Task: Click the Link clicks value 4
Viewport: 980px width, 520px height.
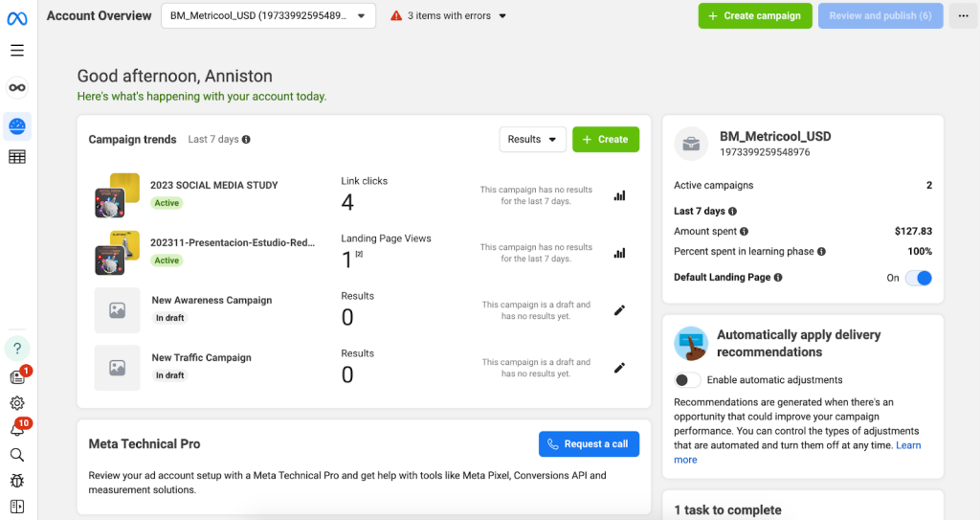Action: (x=347, y=202)
